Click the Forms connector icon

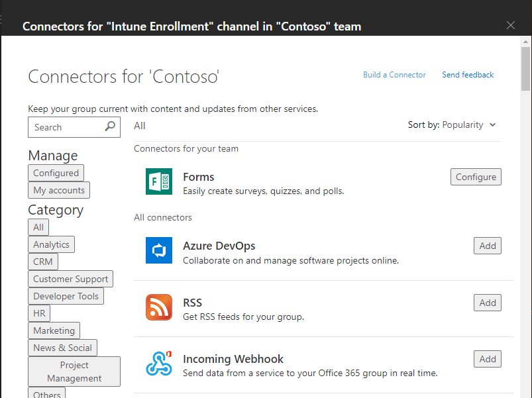pos(159,181)
